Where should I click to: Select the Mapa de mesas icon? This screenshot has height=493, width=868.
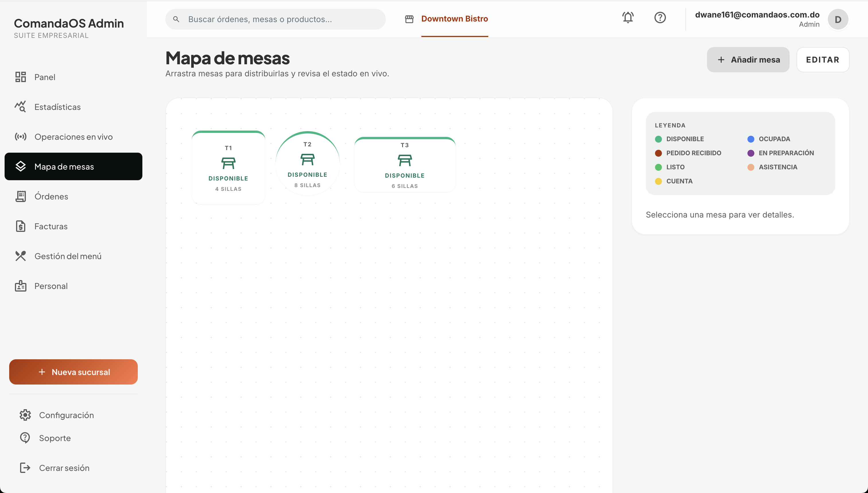(x=21, y=166)
